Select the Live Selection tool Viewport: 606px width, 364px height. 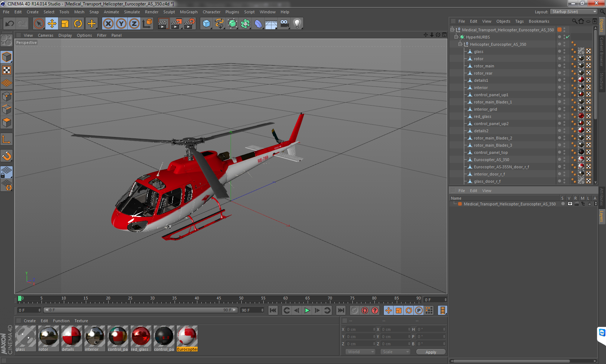tap(39, 24)
